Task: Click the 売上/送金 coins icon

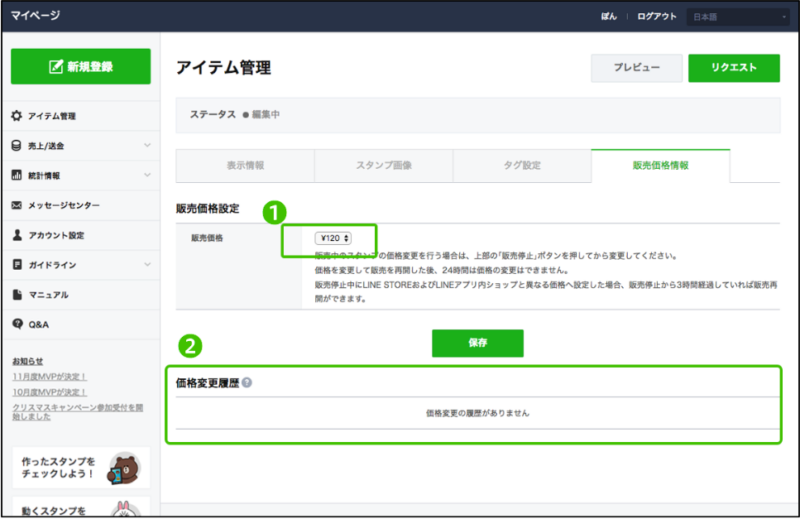Action: pyautogui.click(x=17, y=146)
